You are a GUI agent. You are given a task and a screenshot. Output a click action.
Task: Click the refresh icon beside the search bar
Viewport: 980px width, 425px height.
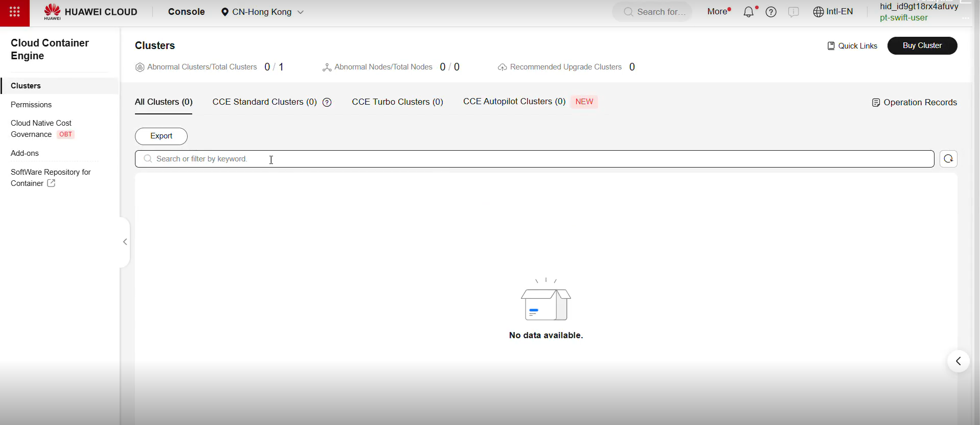[948, 159]
